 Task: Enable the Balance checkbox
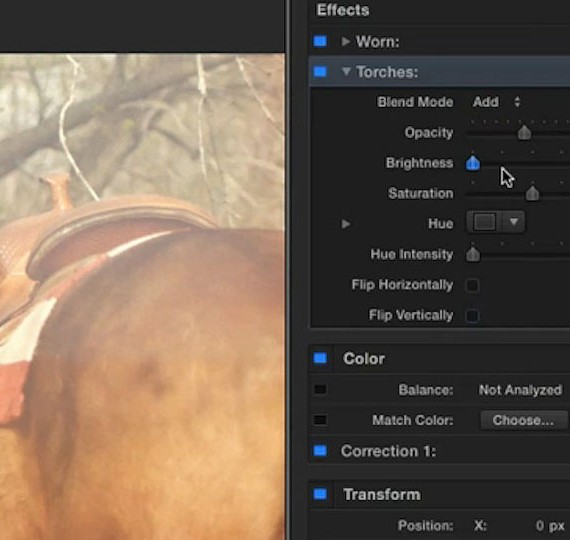320,389
